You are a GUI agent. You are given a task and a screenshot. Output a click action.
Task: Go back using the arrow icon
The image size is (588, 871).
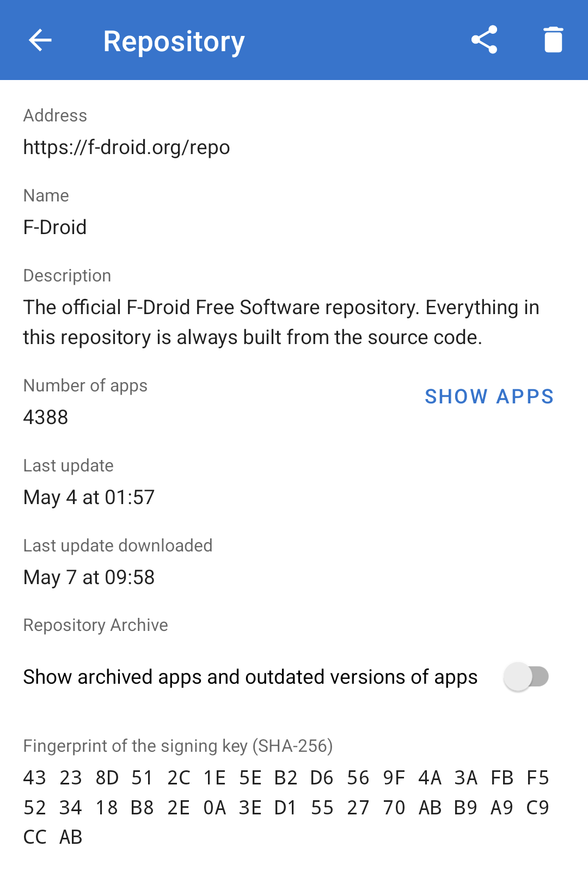click(x=40, y=40)
